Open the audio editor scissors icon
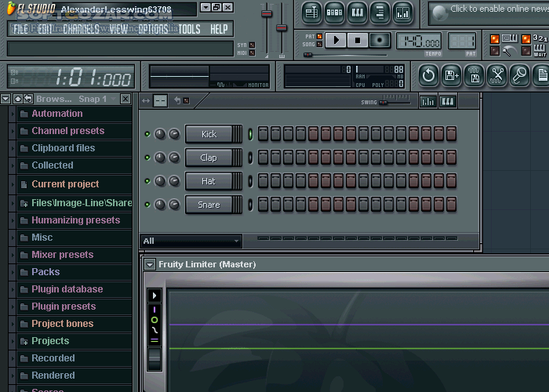 pyautogui.click(x=496, y=75)
